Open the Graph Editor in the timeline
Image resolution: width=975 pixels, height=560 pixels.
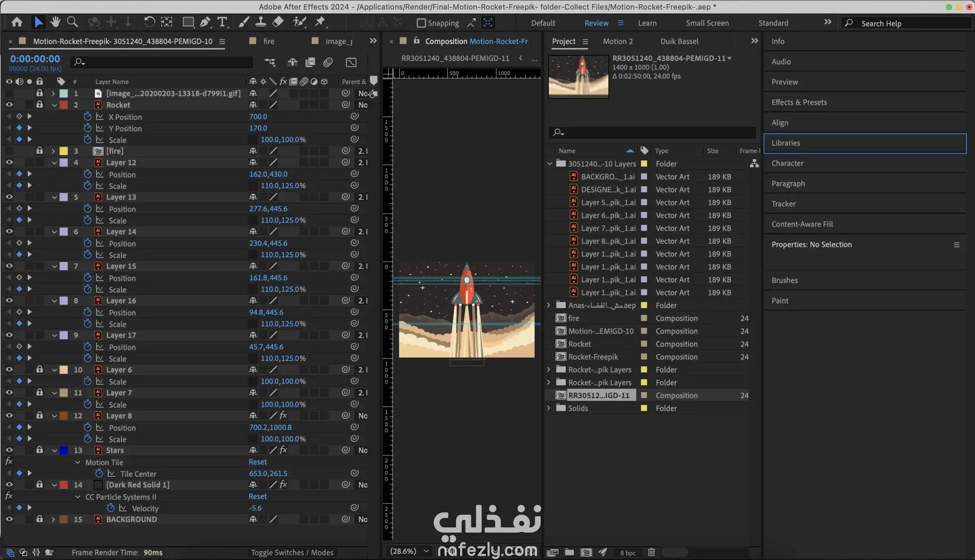pyautogui.click(x=351, y=62)
